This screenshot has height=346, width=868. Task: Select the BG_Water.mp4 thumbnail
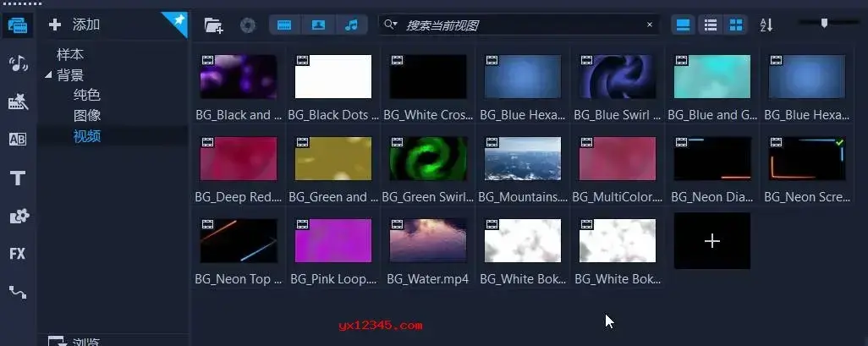[x=428, y=240]
